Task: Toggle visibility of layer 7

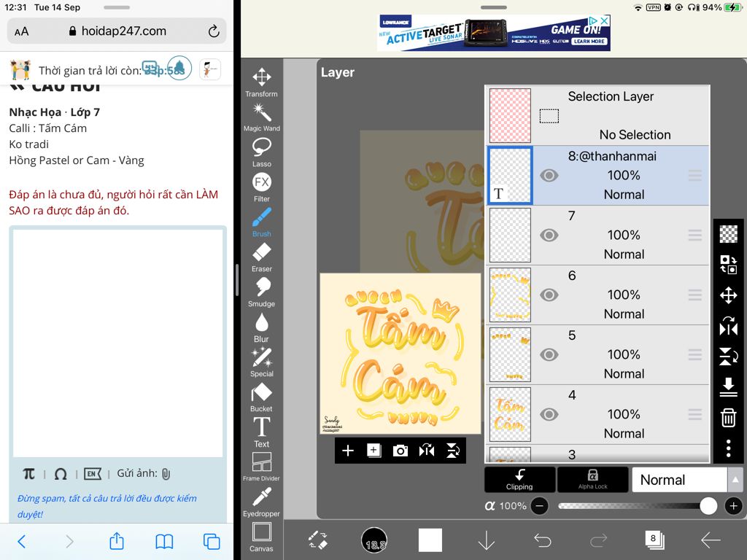Action: click(x=549, y=236)
